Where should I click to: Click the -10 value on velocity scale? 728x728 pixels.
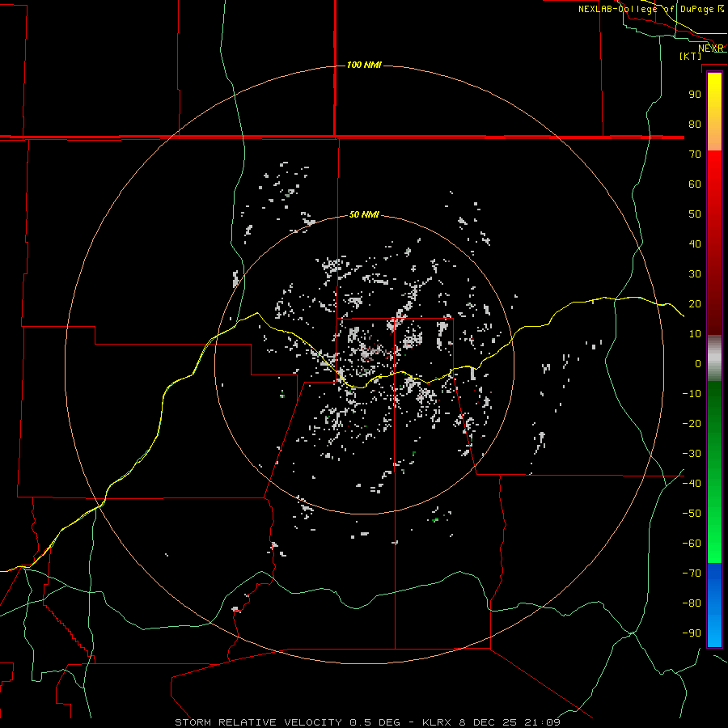coord(692,394)
